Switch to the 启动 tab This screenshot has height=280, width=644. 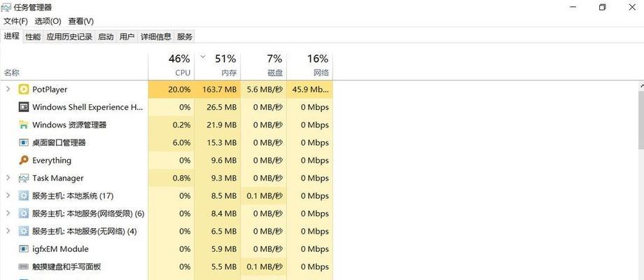[x=106, y=36]
